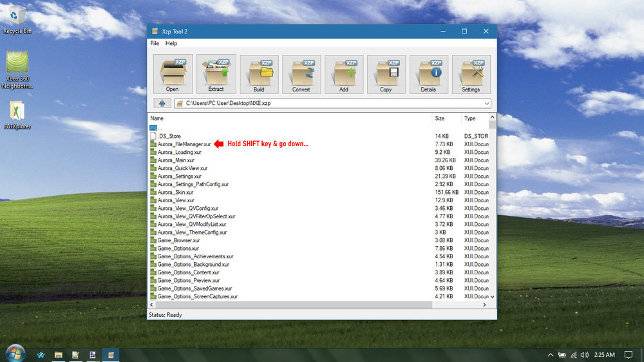
Task: Open an XZP archive with the Open tool
Action: pos(173,74)
